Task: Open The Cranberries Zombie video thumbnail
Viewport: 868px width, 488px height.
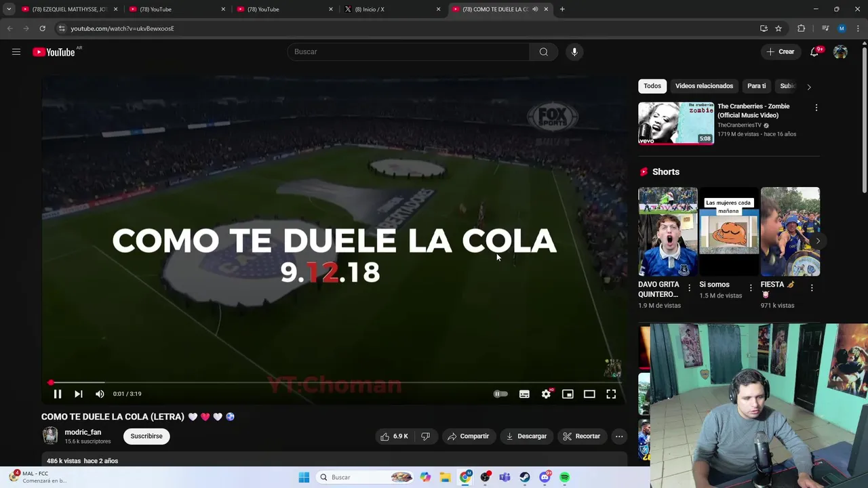Action: (676, 123)
